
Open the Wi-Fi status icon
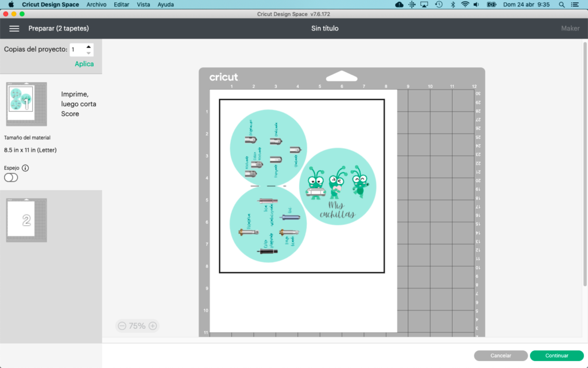(465, 5)
